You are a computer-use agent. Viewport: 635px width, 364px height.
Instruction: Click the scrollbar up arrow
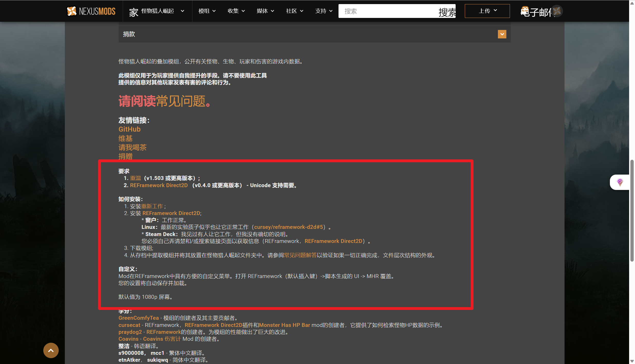[632, 3]
